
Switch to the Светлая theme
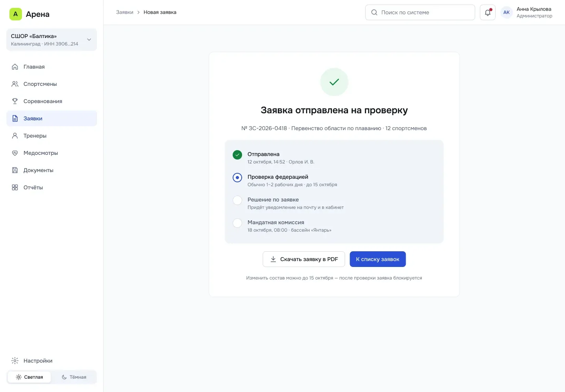29,377
